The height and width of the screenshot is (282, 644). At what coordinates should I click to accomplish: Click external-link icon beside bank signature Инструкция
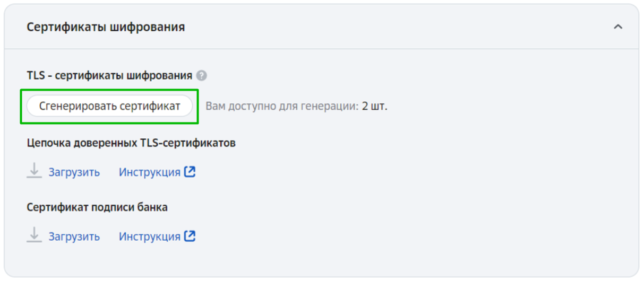tap(190, 235)
